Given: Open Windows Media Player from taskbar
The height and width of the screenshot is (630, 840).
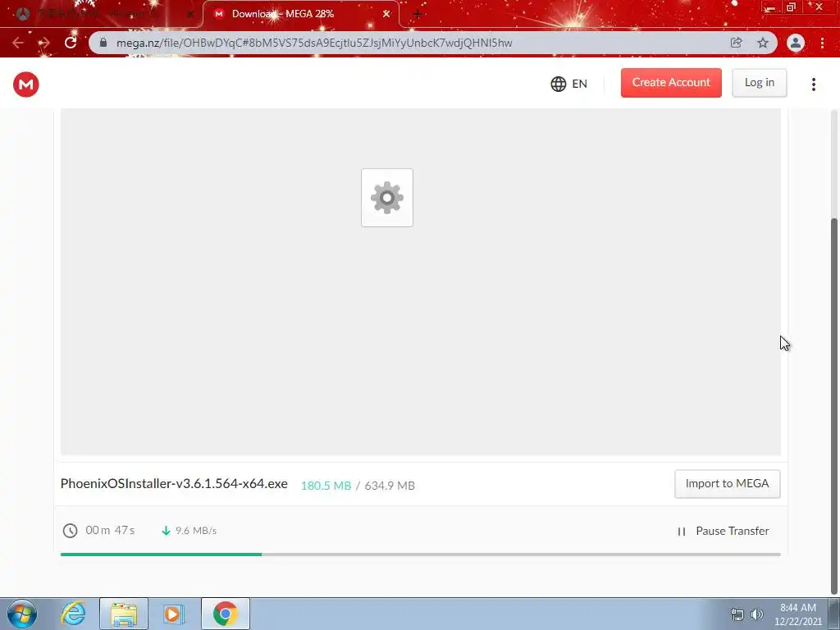Looking at the screenshot, I should 173,614.
